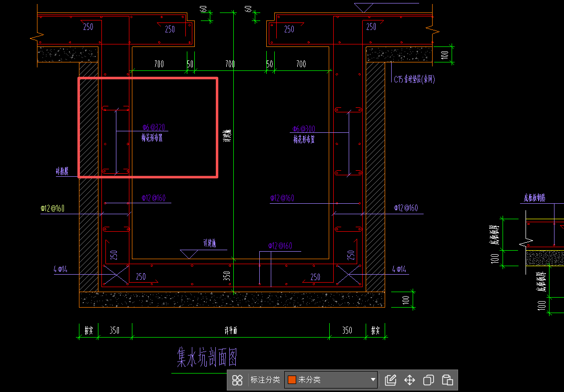Select the yellow Φ12@160 label
The image size is (564, 392).
[52, 208]
